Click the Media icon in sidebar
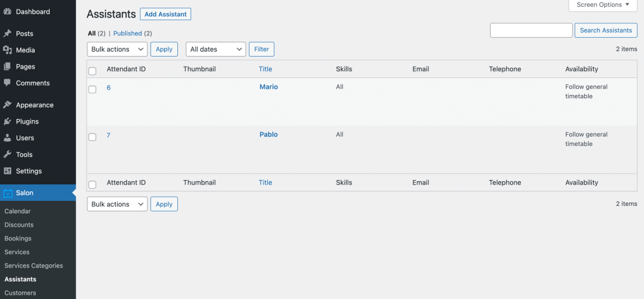Viewport: 644px width, 299px height. click(x=7, y=50)
